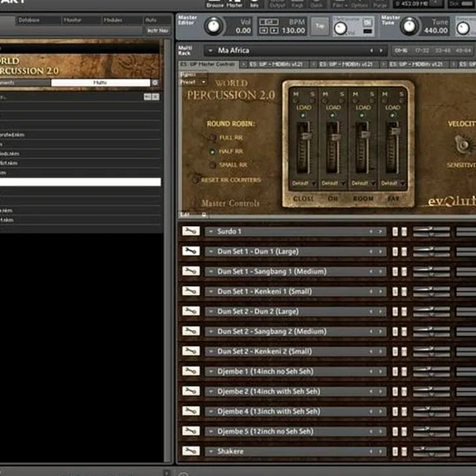Image resolution: width=476 pixels, height=476 pixels.
Task: Open the wrench editor for Djembe 5
Action: tap(190, 431)
